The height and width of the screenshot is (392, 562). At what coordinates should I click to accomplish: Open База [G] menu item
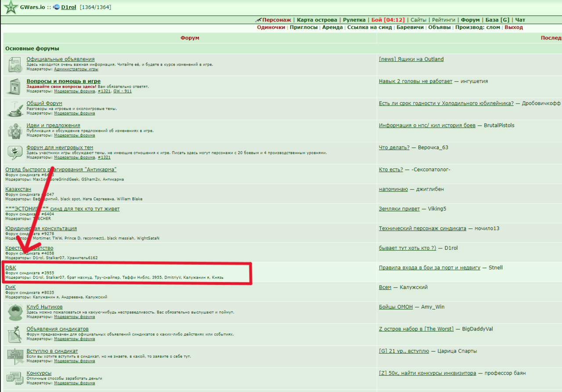[x=497, y=20]
